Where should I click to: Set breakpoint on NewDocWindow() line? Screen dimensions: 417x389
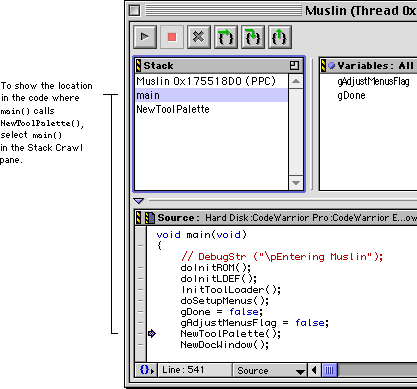click(140, 345)
